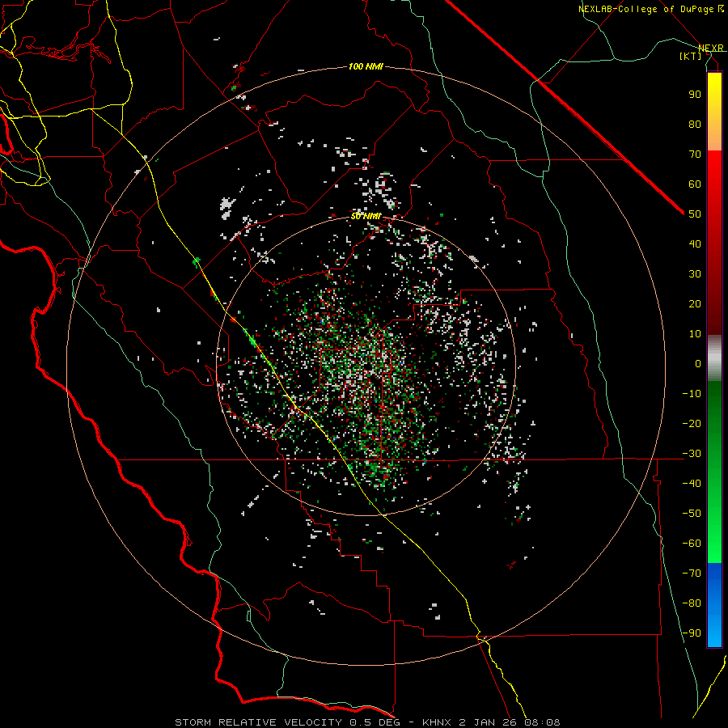Click the -40 value on velocity scale
The width and height of the screenshot is (728, 728).
[692, 484]
